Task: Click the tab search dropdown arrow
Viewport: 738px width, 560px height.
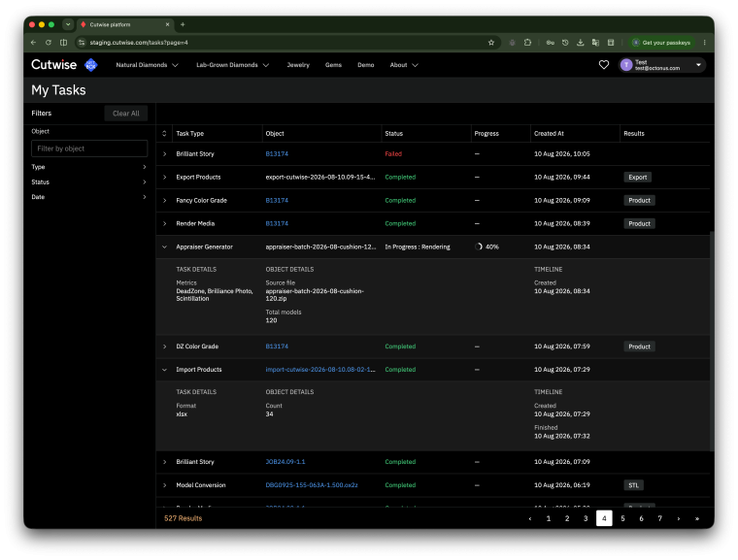Action: coord(68,24)
